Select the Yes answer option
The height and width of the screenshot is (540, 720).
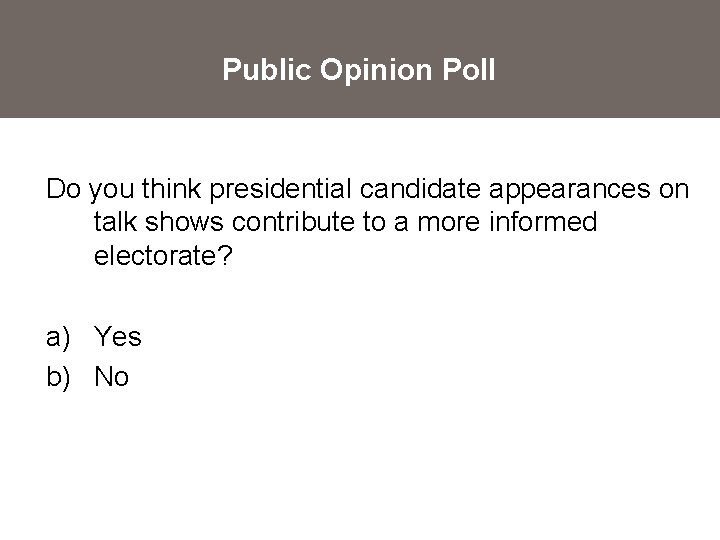pyautogui.click(x=118, y=337)
